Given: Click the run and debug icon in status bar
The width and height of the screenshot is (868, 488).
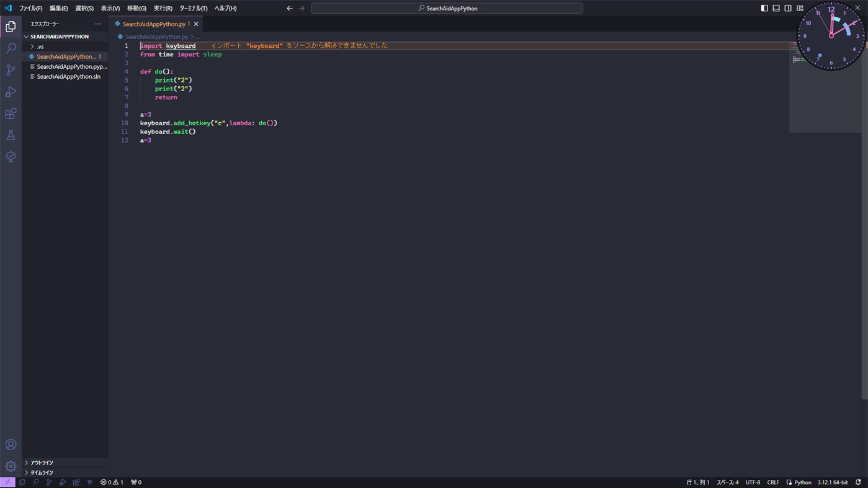Looking at the screenshot, I should (x=63, y=482).
